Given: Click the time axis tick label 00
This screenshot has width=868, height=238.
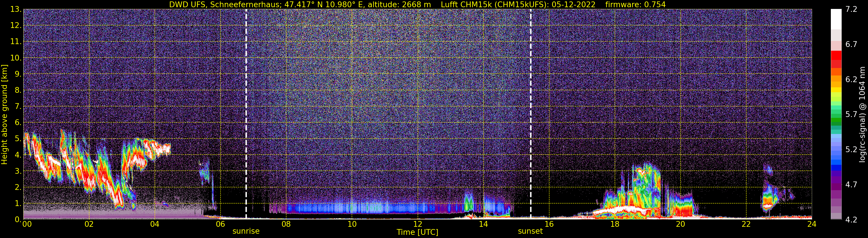Looking at the screenshot, I should pos(27,224).
